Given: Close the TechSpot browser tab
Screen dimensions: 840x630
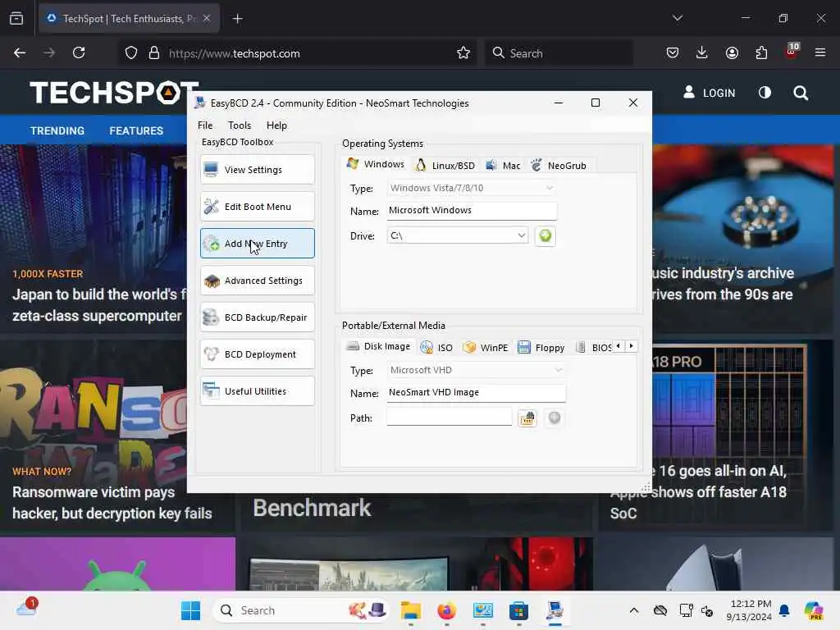Looking at the screenshot, I should (207, 18).
